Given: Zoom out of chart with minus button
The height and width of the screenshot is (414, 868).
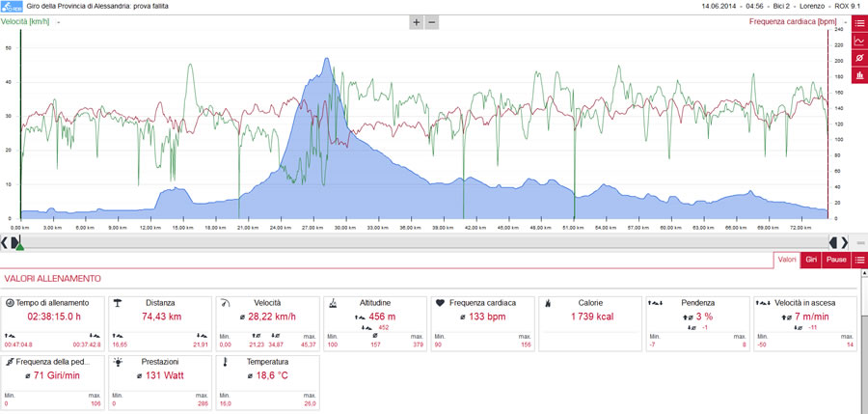Looking at the screenshot, I should pos(432,23).
